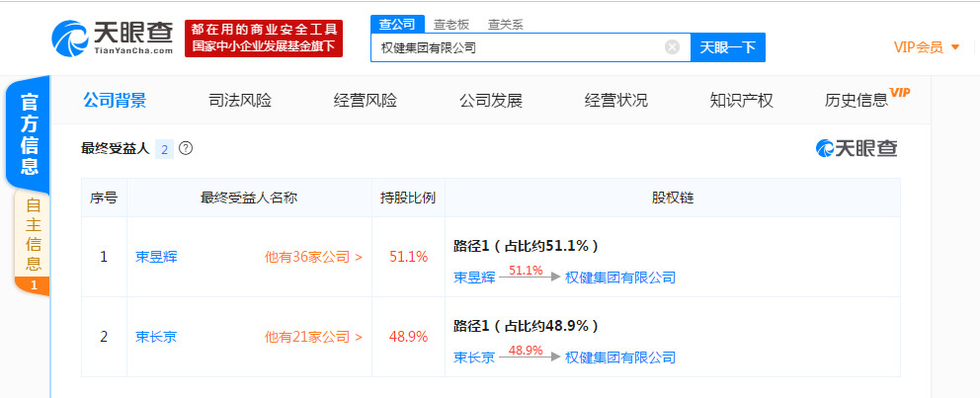Open 束长京 beneficiary name link
This screenshot has height=398, width=980.
[156, 337]
